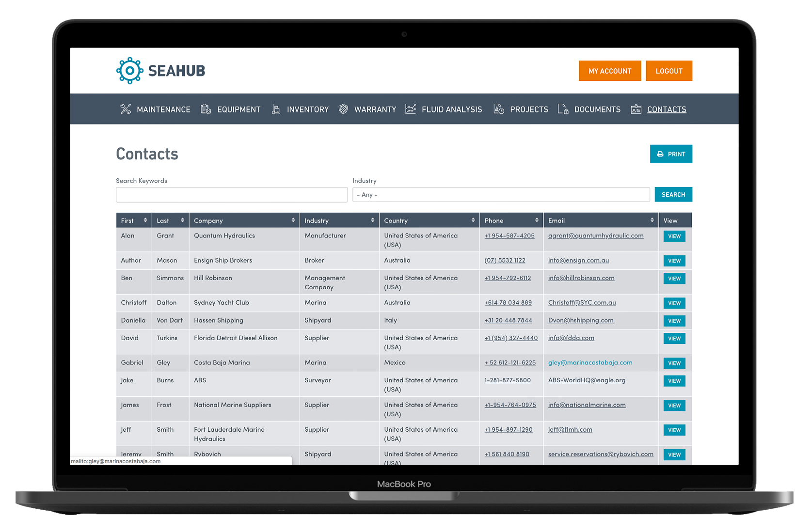This screenshot has height=532, width=811.
Task: View the Rybovich contact
Action: tap(674, 454)
